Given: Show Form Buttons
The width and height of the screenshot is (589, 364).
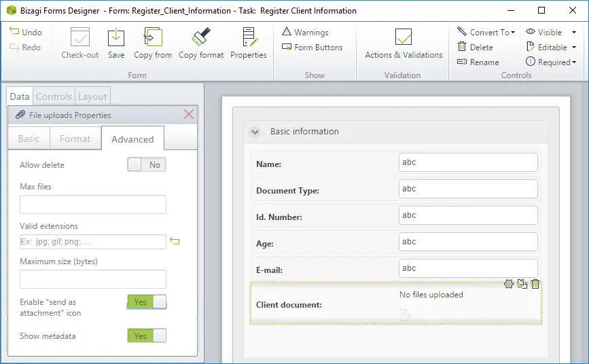Looking at the screenshot, I should point(312,48).
